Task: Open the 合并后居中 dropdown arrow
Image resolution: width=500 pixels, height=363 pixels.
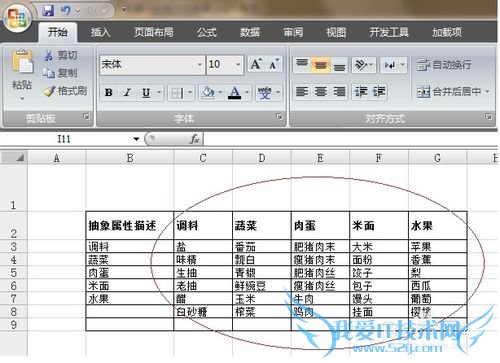Action: point(487,91)
